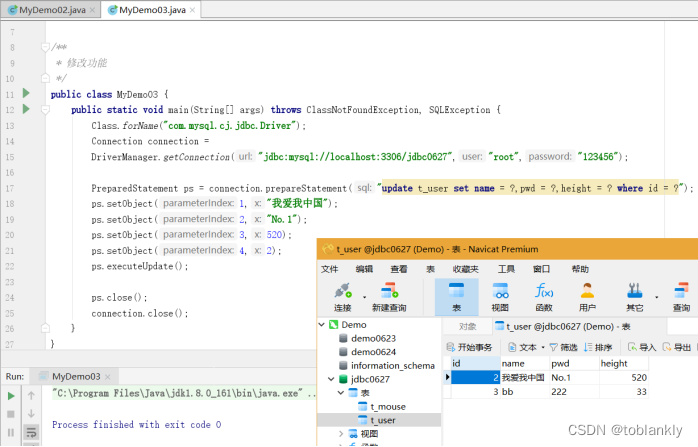Close the MyDemo03 run tab
The image size is (698, 447).
coord(108,377)
